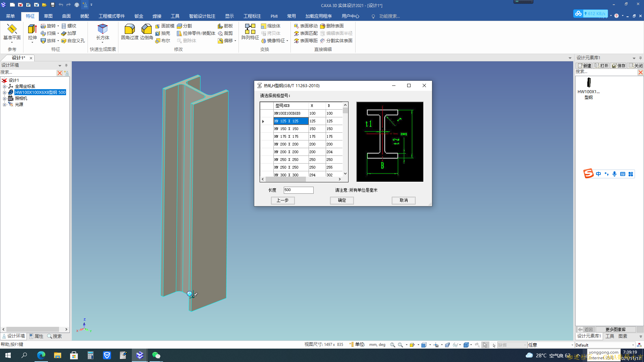Screen dimensions: 644x362
Task: Click the 面拔模 draft tool
Action: tap(165, 26)
